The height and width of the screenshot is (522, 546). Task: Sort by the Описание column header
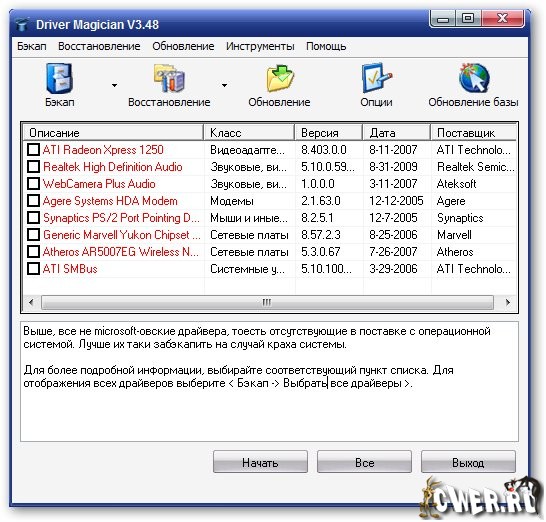(113, 133)
